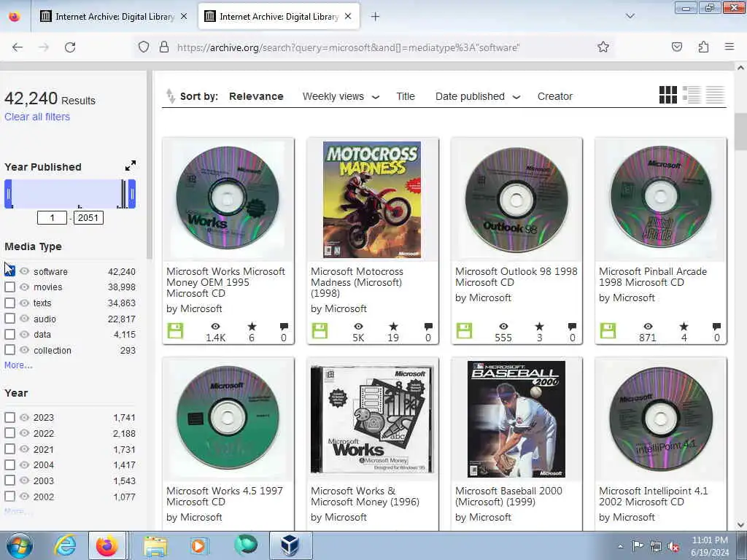Click the end year field showing 2051
Viewport: 747px width, 560px height.
coord(88,217)
